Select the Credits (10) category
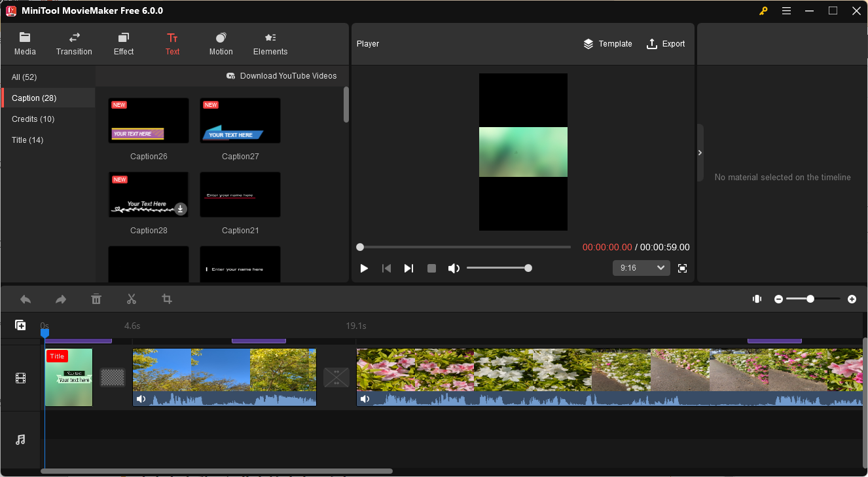This screenshot has width=868, height=477. [33, 119]
